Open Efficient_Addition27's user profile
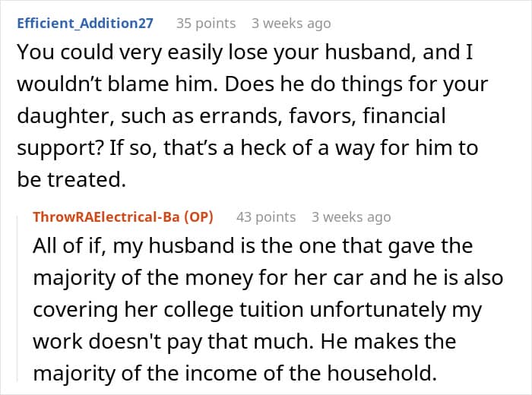Viewport: 532px width, 395px height. point(84,23)
